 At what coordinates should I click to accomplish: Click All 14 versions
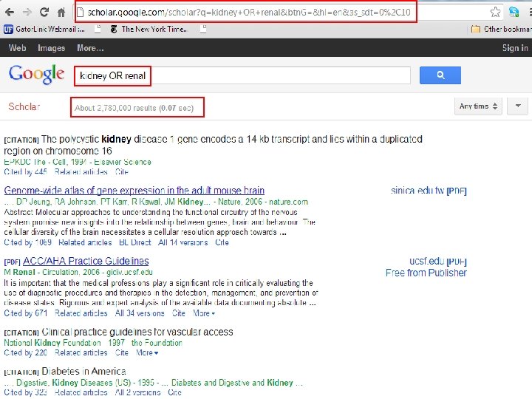coord(183,242)
